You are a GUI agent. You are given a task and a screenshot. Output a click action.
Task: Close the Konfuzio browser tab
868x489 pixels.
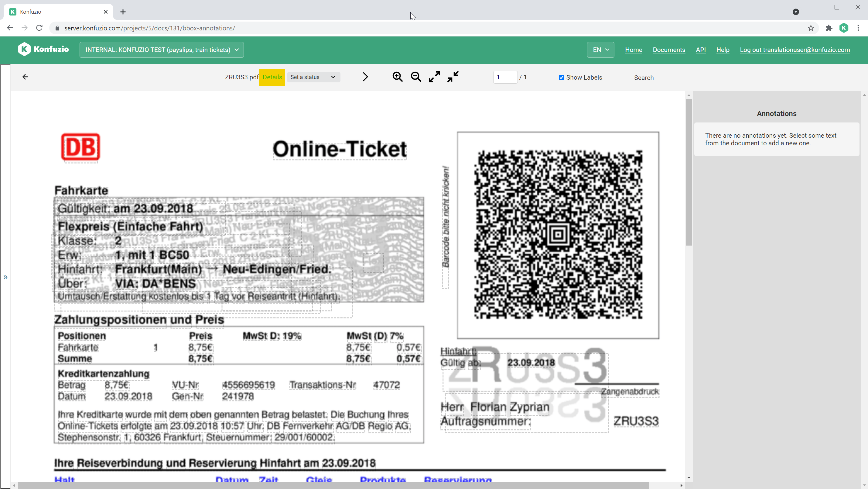coord(105,12)
